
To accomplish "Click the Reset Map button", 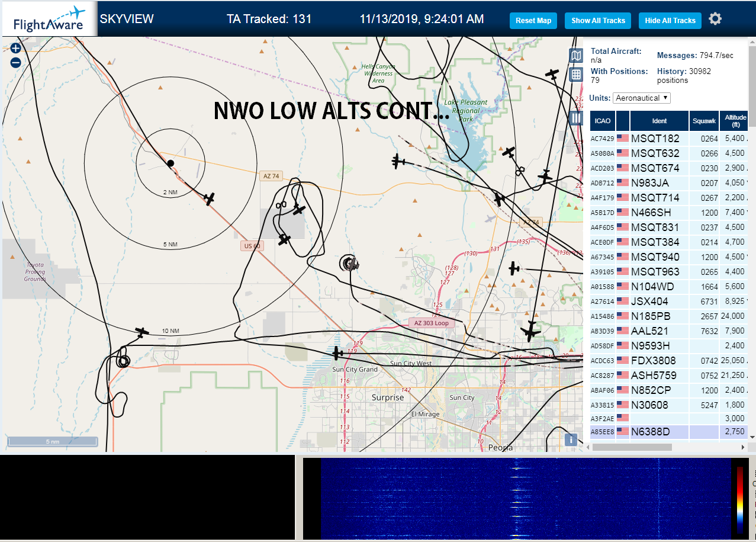I will [533, 21].
